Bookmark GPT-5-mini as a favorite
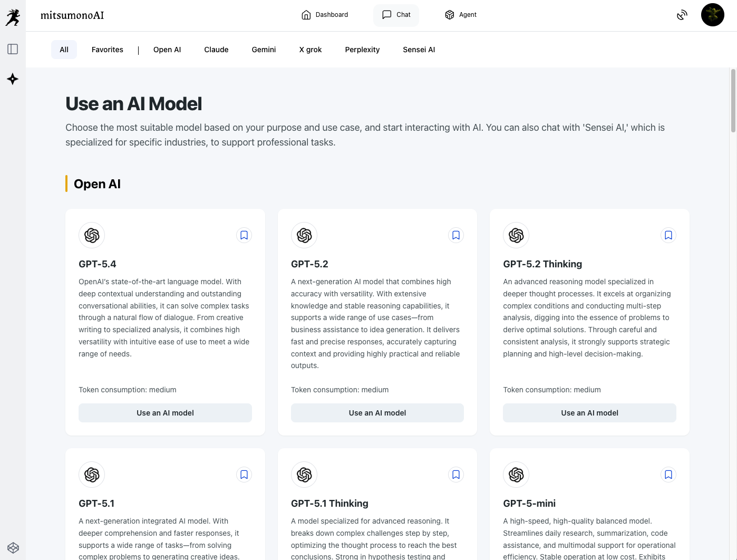 point(668,475)
